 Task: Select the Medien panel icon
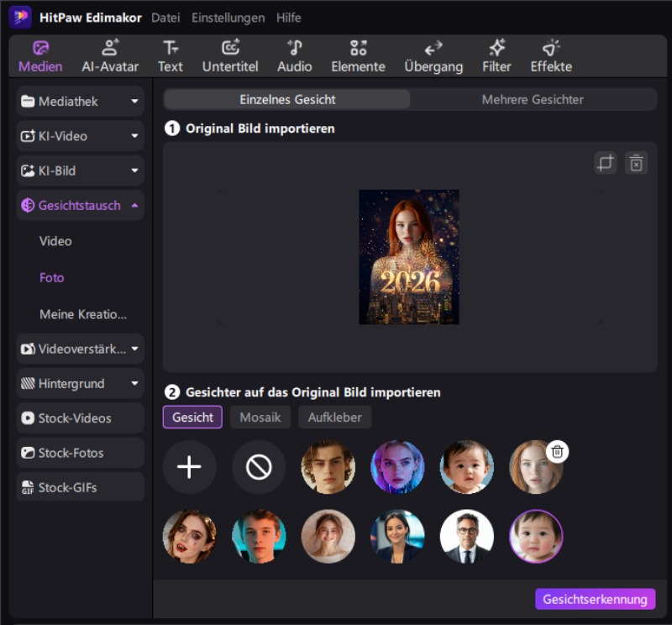click(39, 49)
